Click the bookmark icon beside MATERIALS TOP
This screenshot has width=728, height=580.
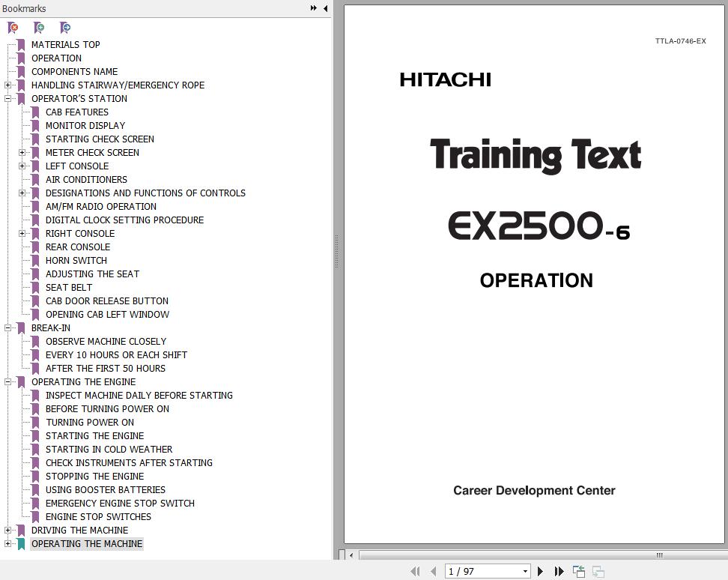click(x=21, y=44)
